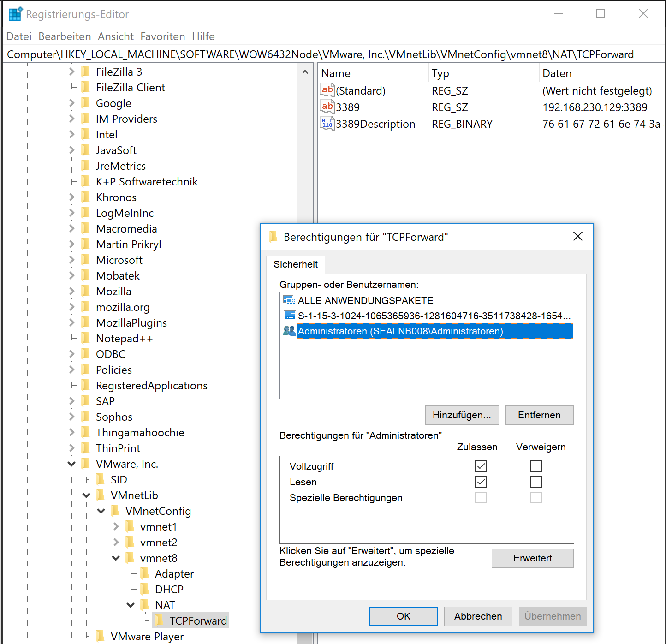Toggle Lesen Zulassen checkbox

[481, 482]
